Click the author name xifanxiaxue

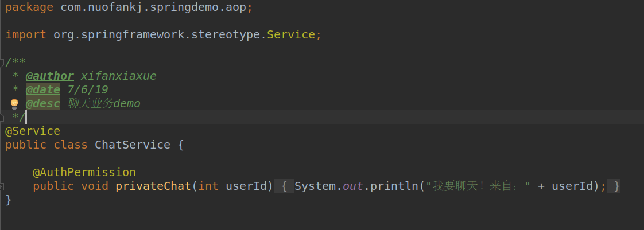pos(118,76)
